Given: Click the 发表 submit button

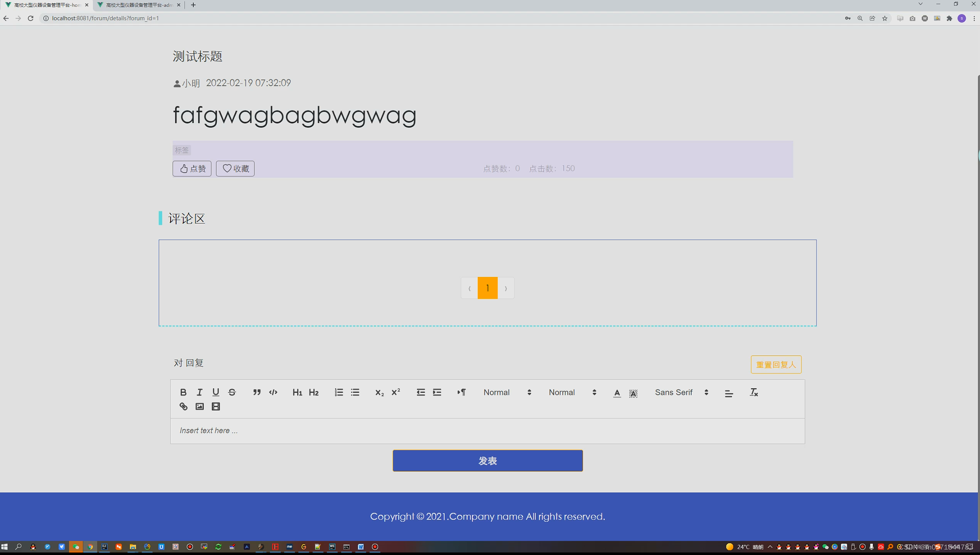Looking at the screenshot, I should (x=487, y=460).
